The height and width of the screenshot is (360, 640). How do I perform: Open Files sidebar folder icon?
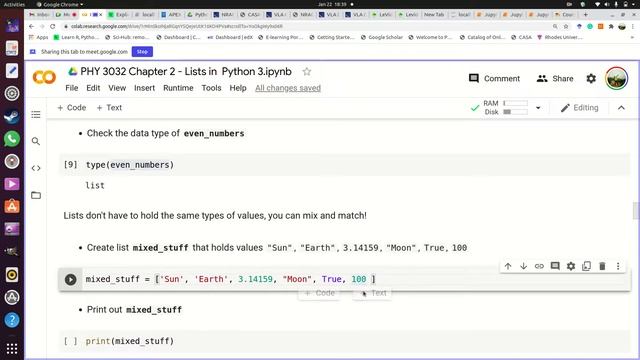click(x=36, y=195)
